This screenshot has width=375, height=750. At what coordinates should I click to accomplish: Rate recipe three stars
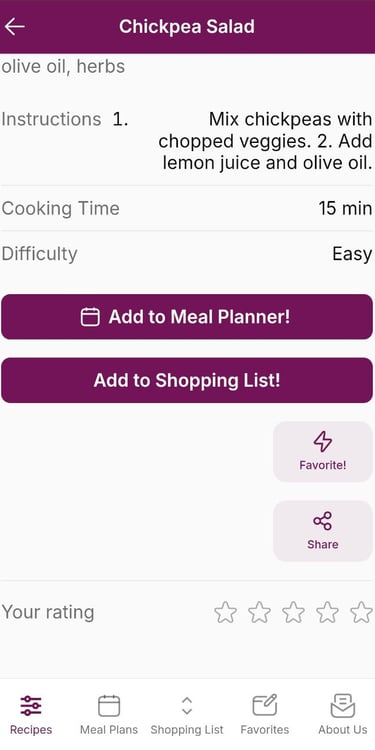(293, 612)
